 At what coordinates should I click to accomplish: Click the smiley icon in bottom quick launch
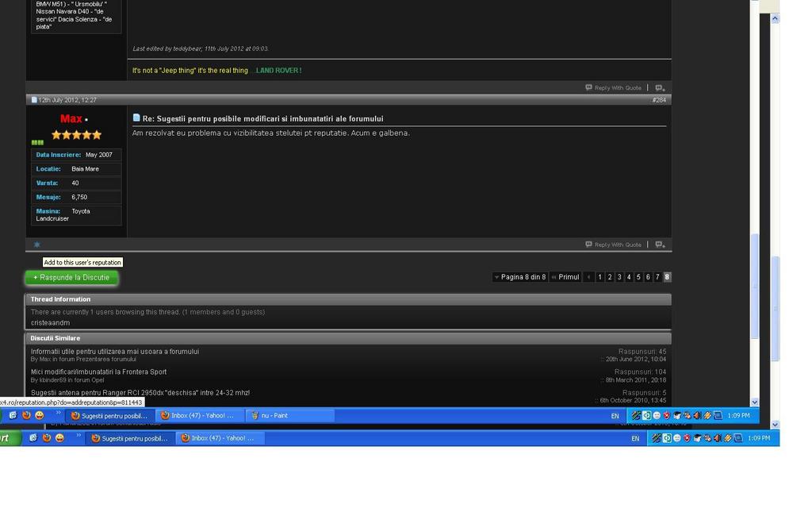coord(59,438)
